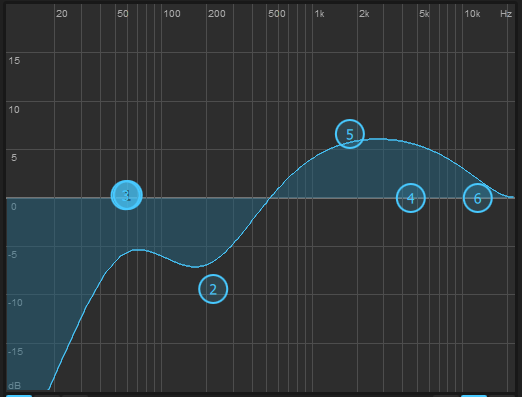The width and height of the screenshot is (522, 397).
Task: Click the Hz unit label
Action: [x=506, y=14]
